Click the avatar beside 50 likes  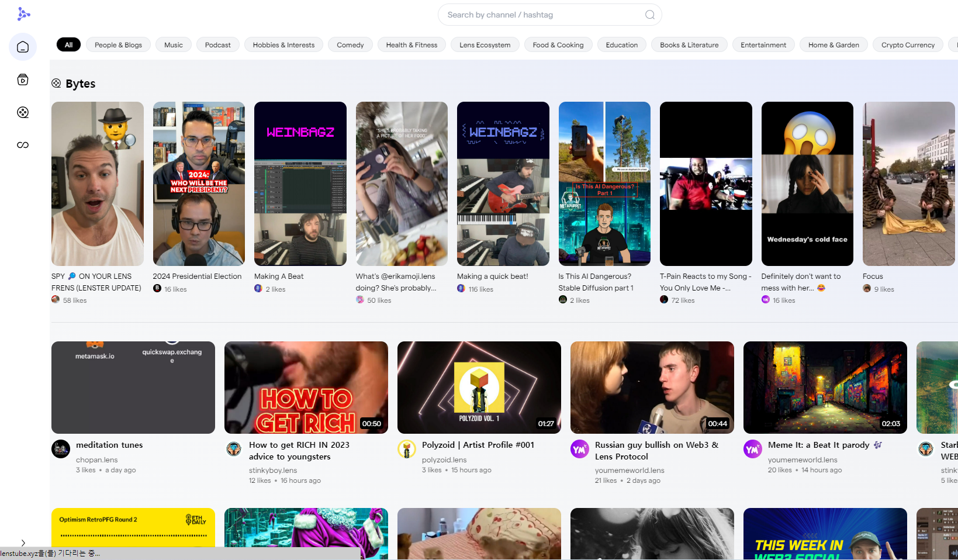click(x=360, y=299)
